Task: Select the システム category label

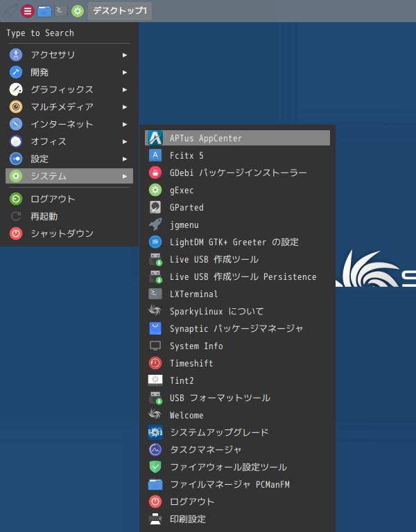Action: pyautogui.click(x=49, y=176)
